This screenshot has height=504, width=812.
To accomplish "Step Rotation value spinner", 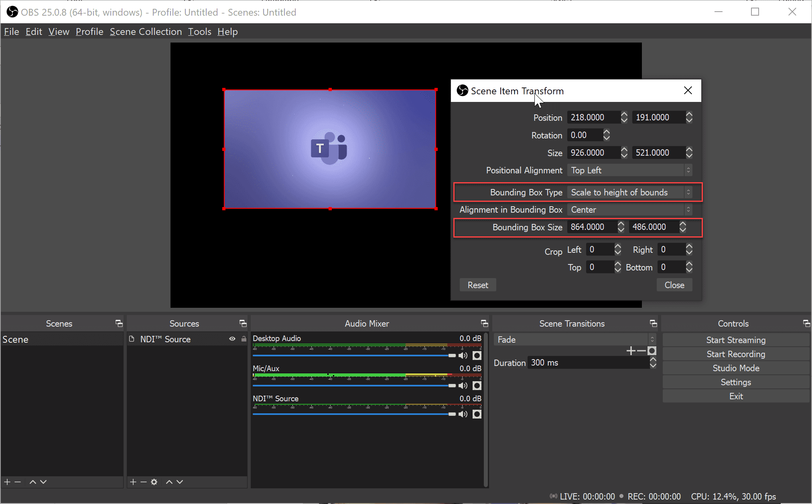I will coord(606,135).
